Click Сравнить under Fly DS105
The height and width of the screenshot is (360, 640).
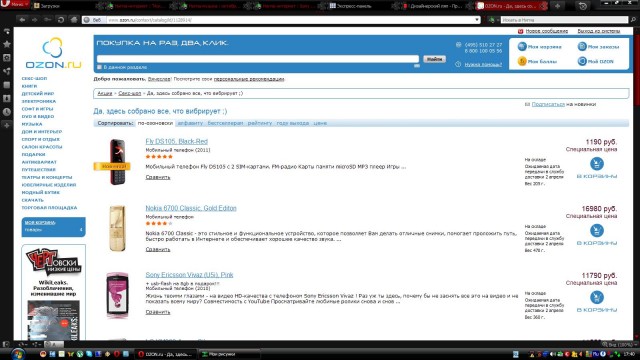tap(158, 177)
